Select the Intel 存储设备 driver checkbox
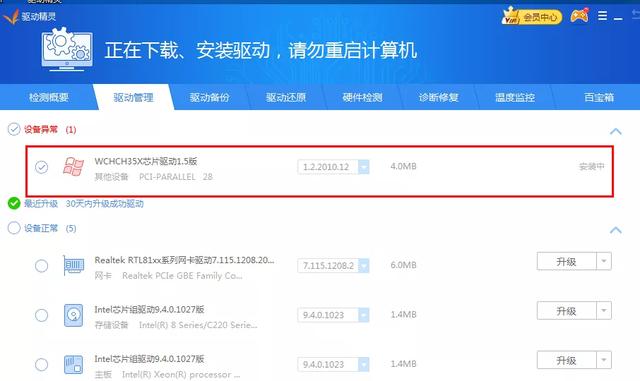 41,315
